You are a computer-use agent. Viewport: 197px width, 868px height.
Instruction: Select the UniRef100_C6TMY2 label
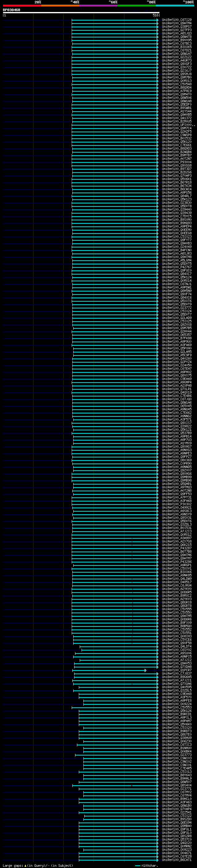177,792
